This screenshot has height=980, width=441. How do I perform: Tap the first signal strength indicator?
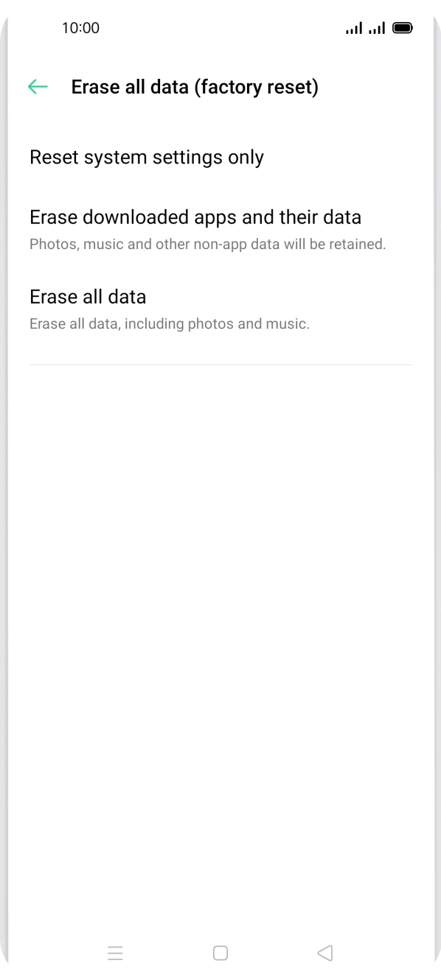[x=353, y=27]
